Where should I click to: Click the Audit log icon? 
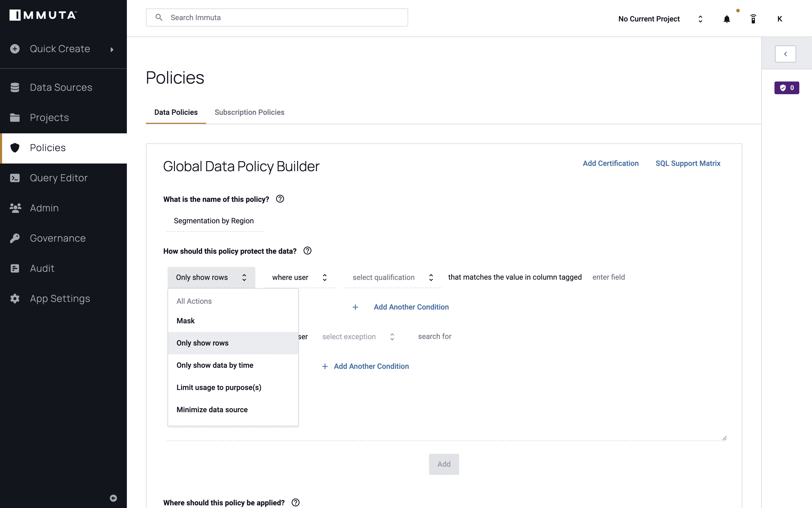(x=15, y=269)
